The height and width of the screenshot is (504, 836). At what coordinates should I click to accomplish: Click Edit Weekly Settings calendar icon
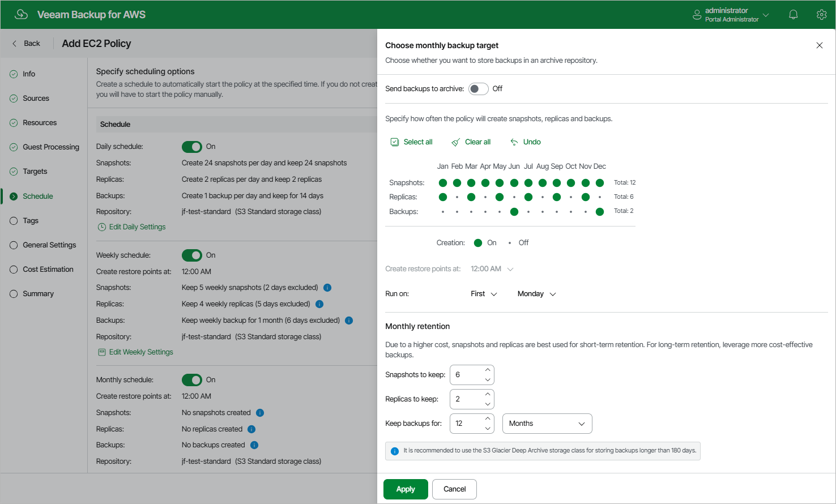102,352
